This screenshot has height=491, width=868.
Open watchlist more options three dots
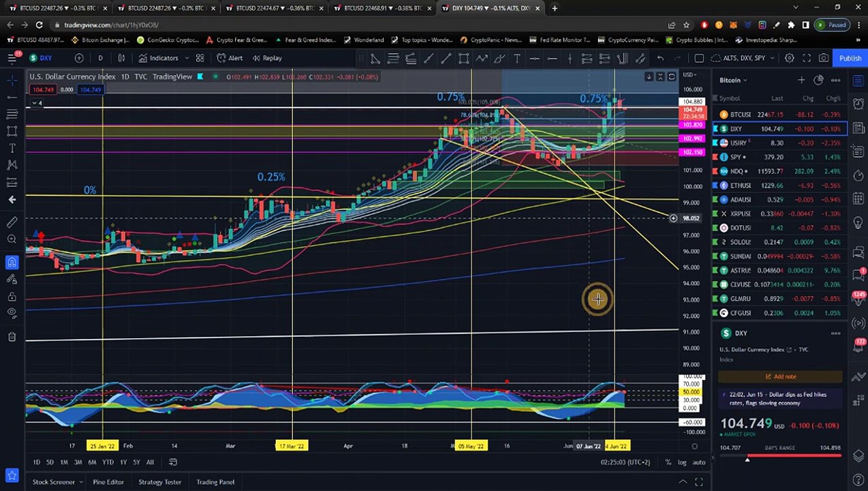pyautogui.click(x=835, y=80)
